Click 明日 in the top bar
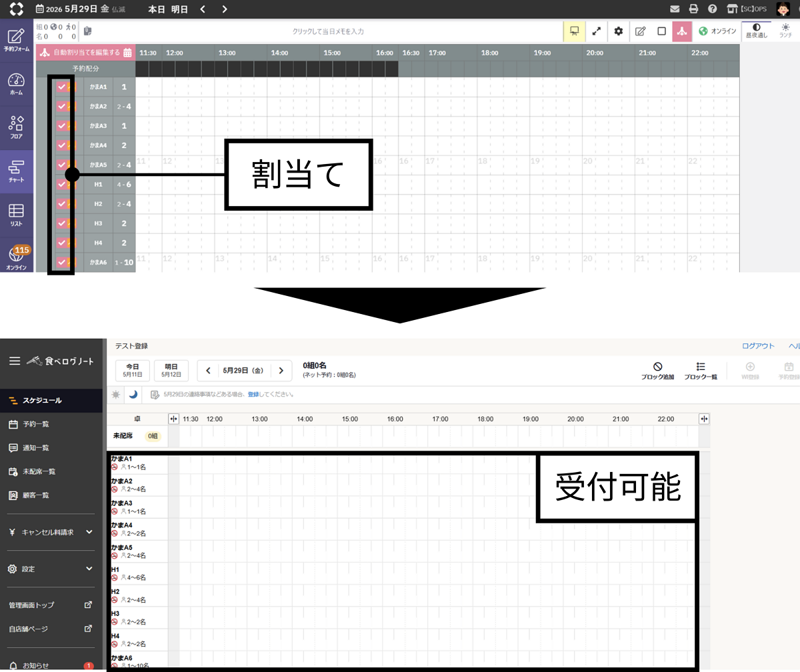The width and height of the screenshot is (800, 672). click(179, 9)
